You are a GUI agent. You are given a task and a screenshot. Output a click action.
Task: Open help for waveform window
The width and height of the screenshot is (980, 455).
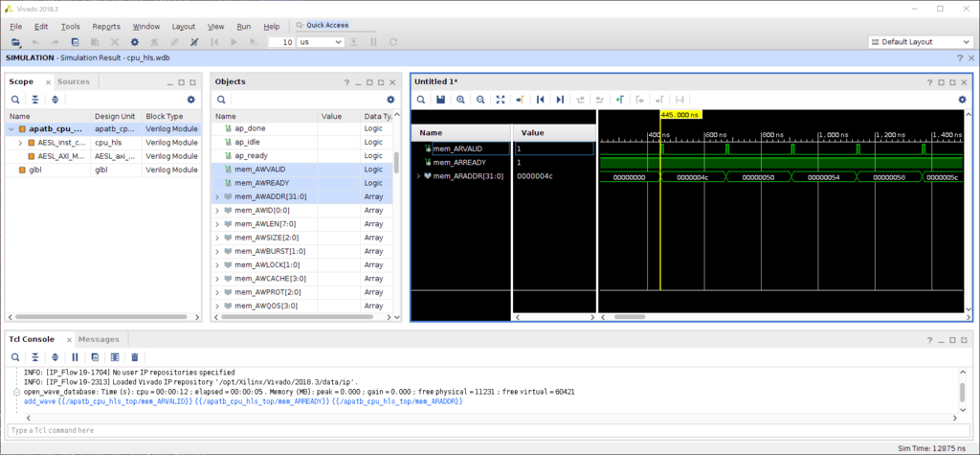pyautogui.click(x=928, y=82)
